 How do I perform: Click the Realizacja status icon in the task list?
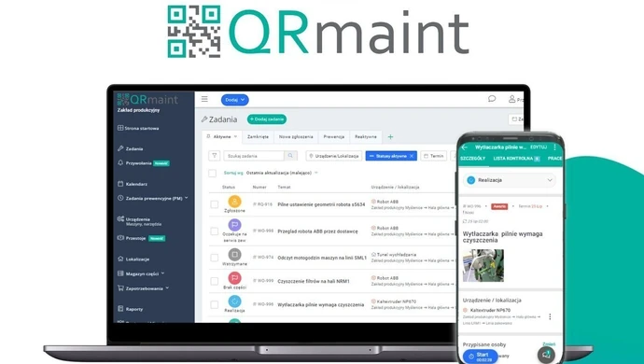[234, 301]
